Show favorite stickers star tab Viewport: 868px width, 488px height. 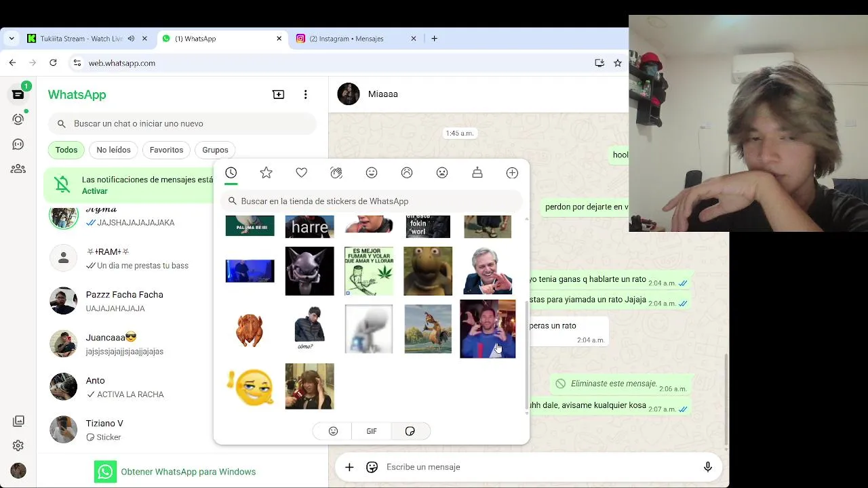click(267, 173)
